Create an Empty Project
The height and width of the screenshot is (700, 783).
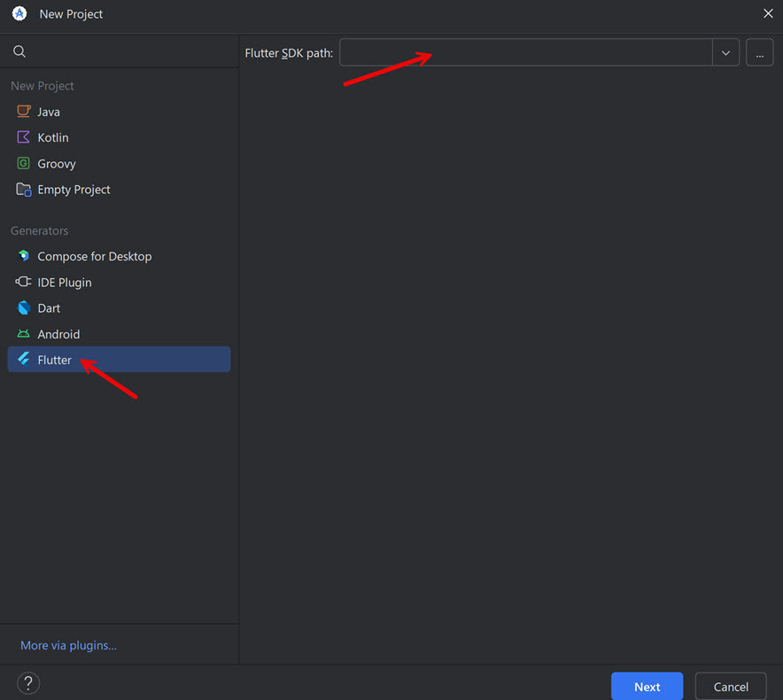coord(73,189)
